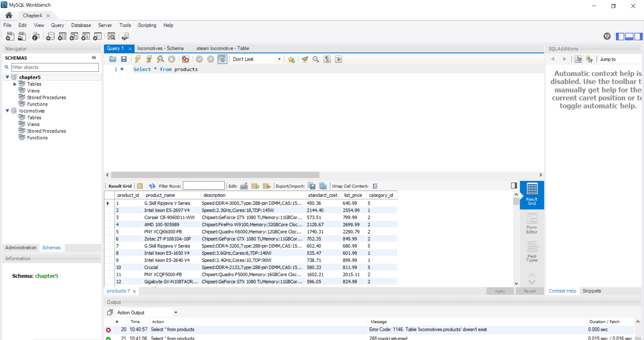Create a new SQL tab icon
Screen dimensions: 644x340
pos(10,36)
